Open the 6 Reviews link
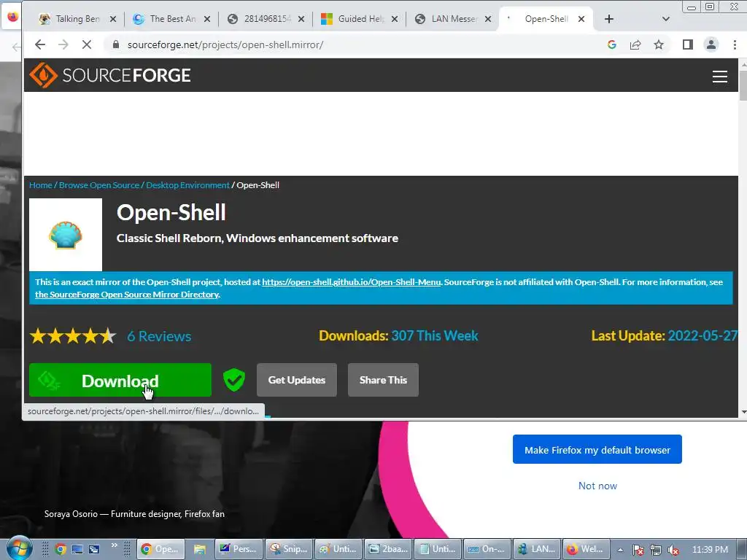This screenshot has width=747, height=560. (x=159, y=336)
